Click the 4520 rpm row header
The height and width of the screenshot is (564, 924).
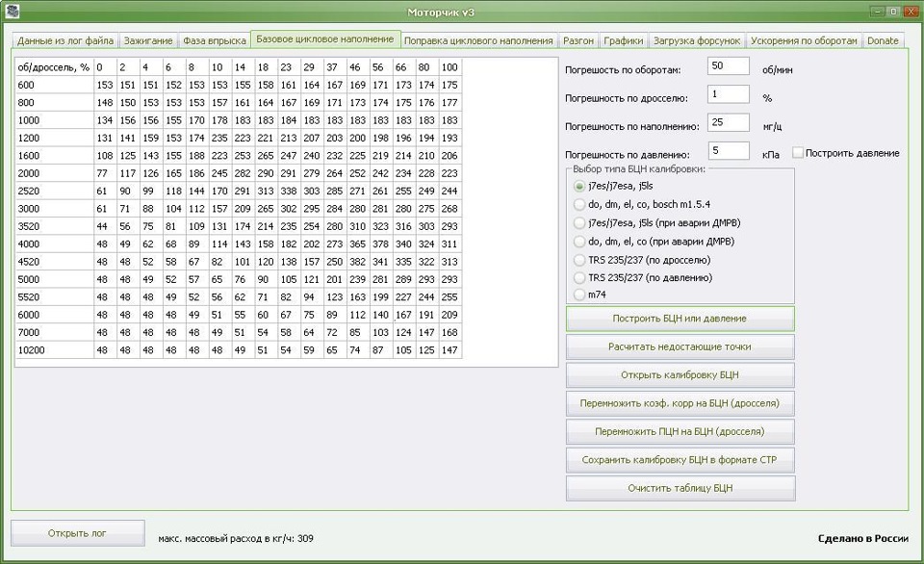54,262
